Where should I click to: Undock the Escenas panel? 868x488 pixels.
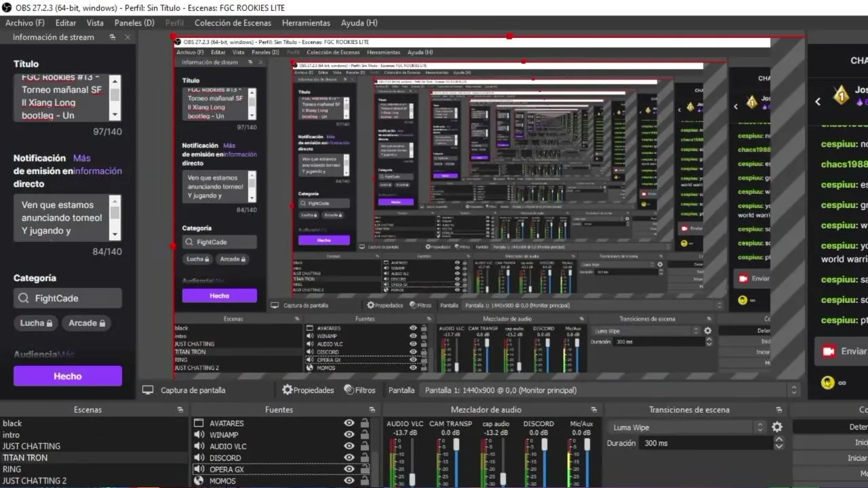(x=180, y=409)
